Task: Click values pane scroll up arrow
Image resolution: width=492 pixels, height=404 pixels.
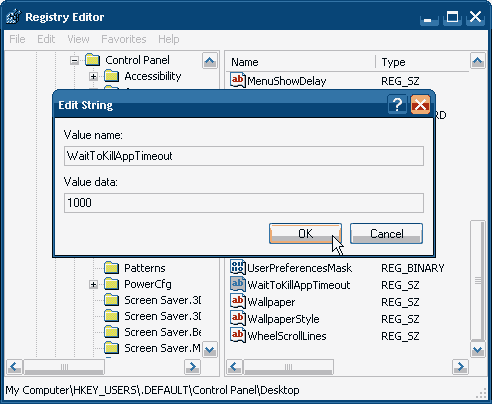Action: [478, 61]
